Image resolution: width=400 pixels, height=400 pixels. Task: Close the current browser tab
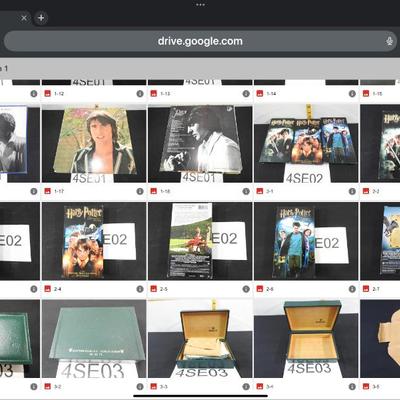pos(24,18)
